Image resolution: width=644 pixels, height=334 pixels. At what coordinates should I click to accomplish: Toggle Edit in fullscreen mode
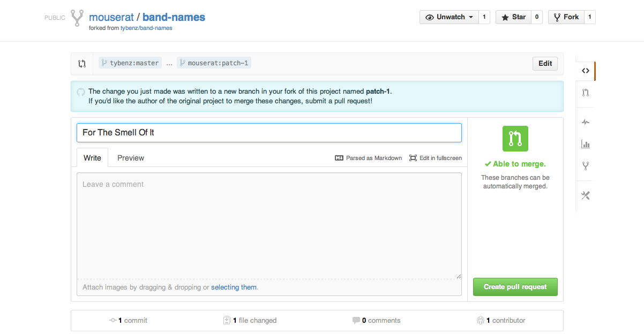tap(436, 158)
